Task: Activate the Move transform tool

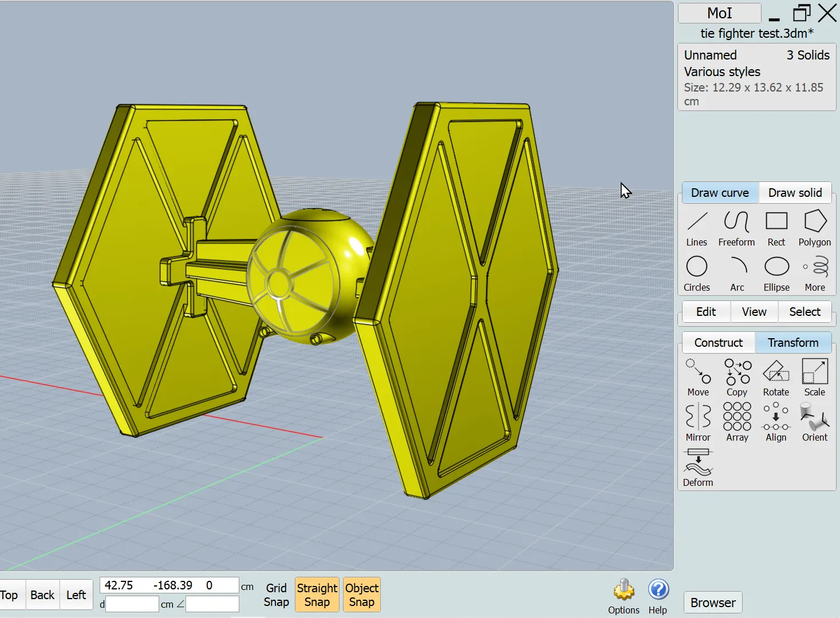Action: click(698, 378)
